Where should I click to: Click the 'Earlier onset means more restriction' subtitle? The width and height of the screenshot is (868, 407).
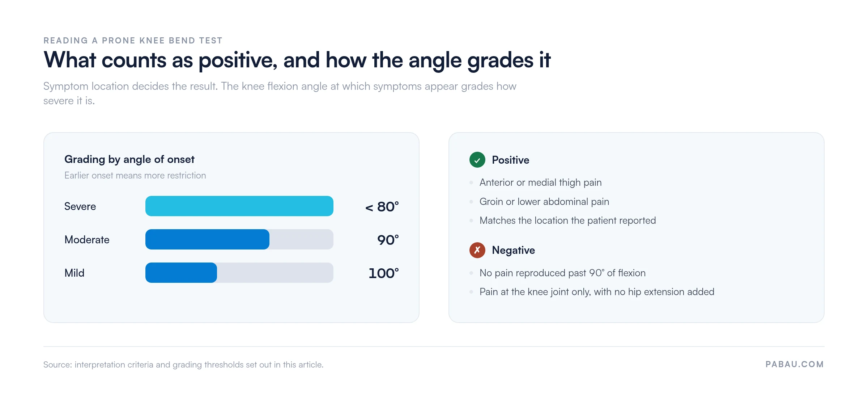[135, 176]
